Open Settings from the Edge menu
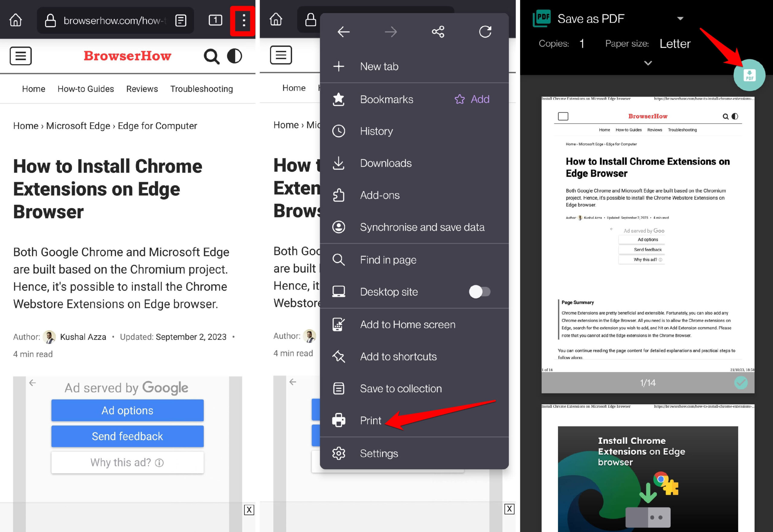773x532 pixels. point(379,453)
